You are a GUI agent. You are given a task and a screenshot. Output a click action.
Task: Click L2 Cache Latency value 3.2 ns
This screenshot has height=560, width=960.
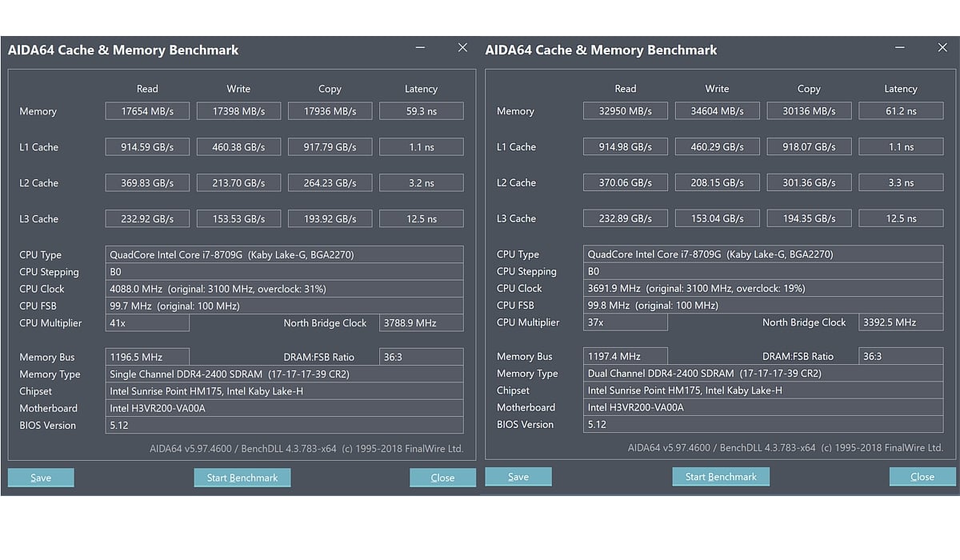click(421, 183)
